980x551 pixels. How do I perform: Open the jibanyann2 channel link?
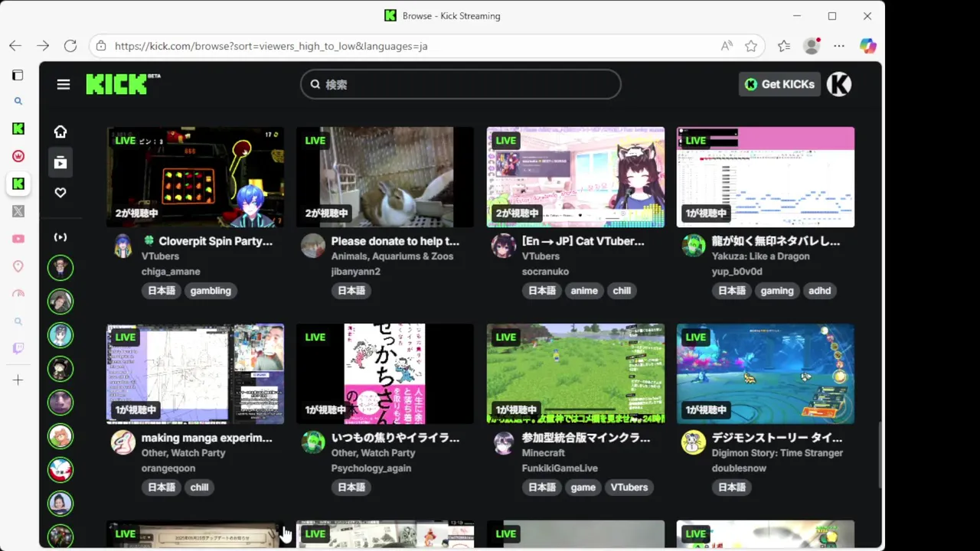click(x=356, y=272)
